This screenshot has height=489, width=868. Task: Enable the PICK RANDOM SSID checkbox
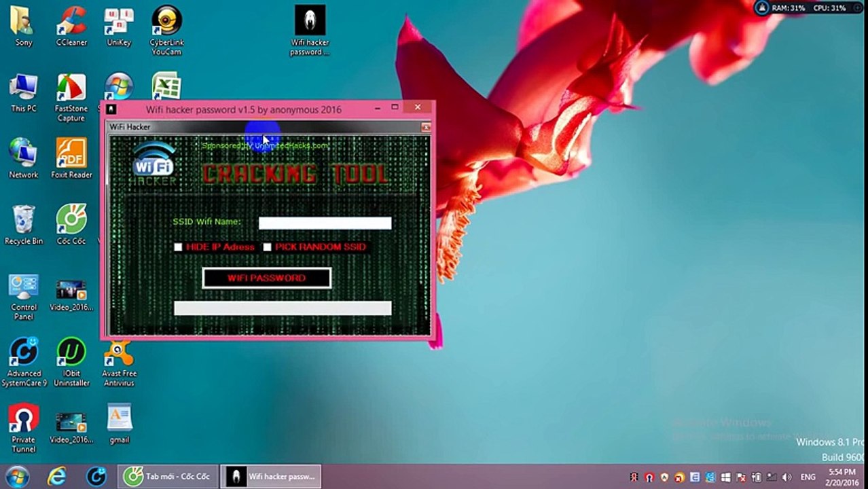(267, 247)
